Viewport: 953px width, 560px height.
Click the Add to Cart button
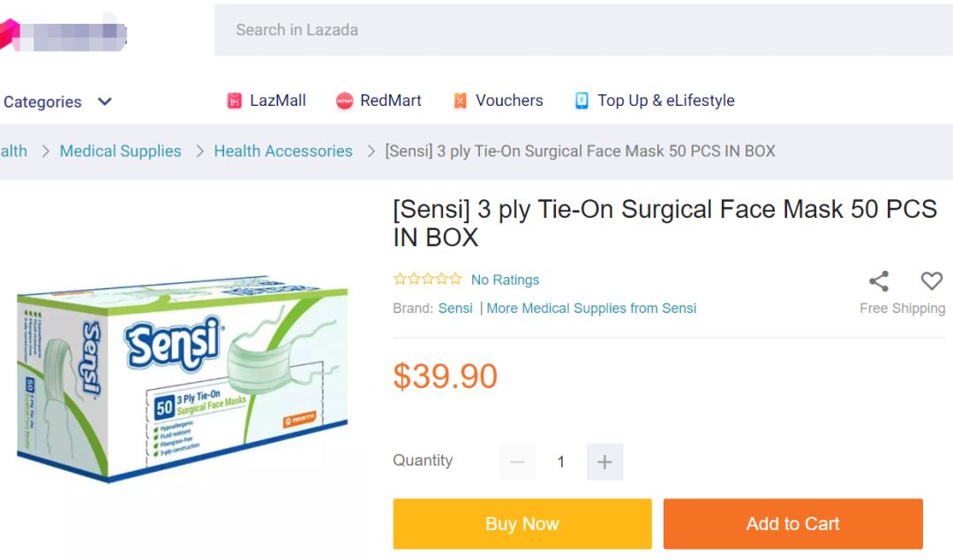[x=792, y=524]
